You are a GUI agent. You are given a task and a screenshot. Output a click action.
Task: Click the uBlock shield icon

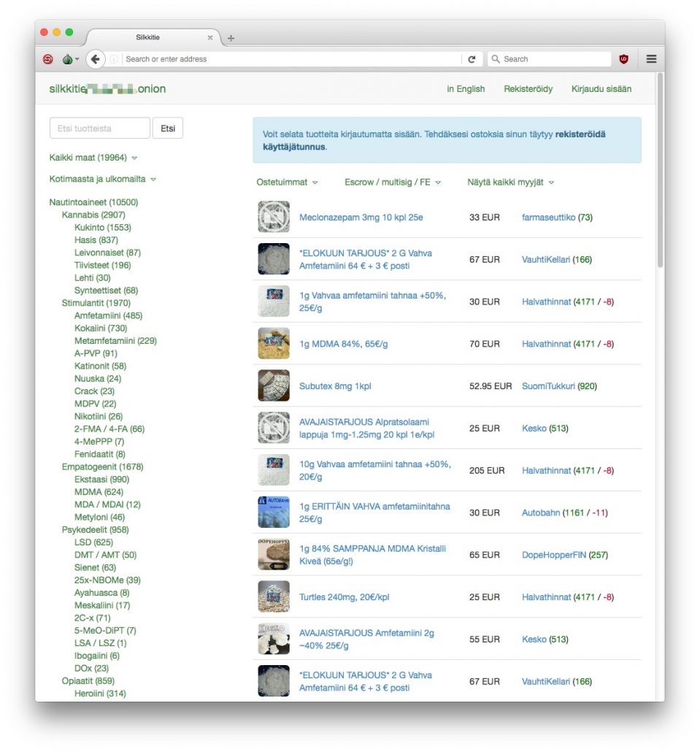(623, 59)
